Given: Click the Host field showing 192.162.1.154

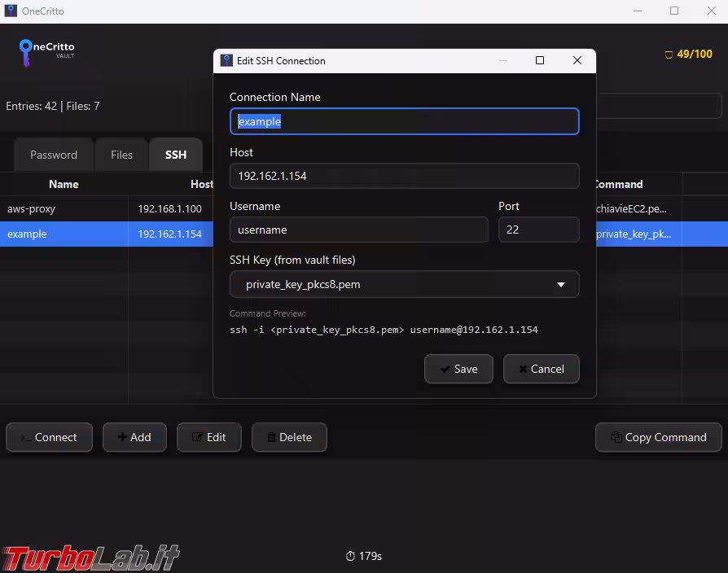Looking at the screenshot, I should point(404,176).
